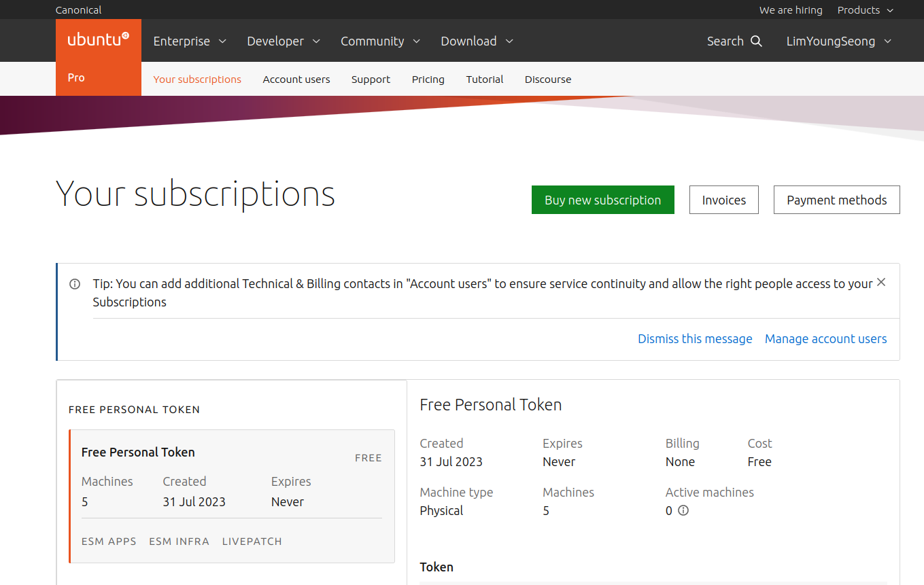Click the Active machines count 0
The image size is (924, 585).
click(x=669, y=511)
